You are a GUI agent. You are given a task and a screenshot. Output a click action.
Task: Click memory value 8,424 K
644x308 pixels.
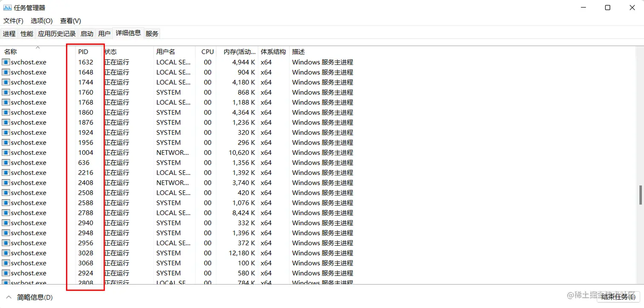(244, 213)
